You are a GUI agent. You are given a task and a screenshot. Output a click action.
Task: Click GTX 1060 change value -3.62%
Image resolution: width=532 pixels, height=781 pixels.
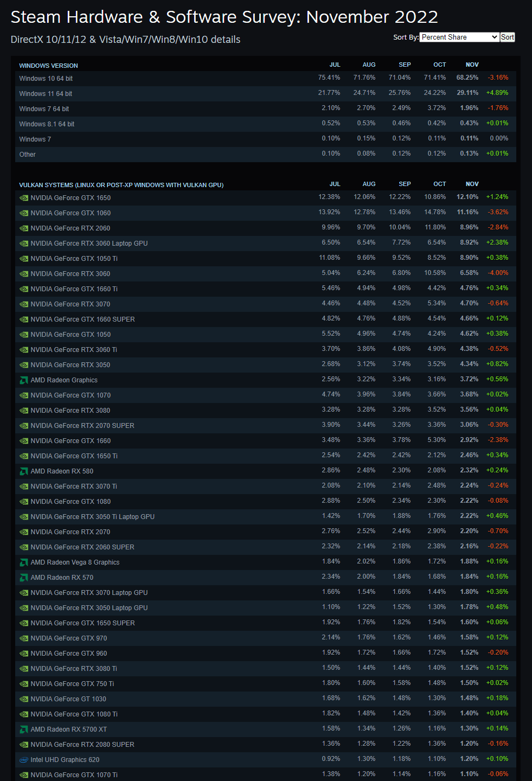pos(498,212)
